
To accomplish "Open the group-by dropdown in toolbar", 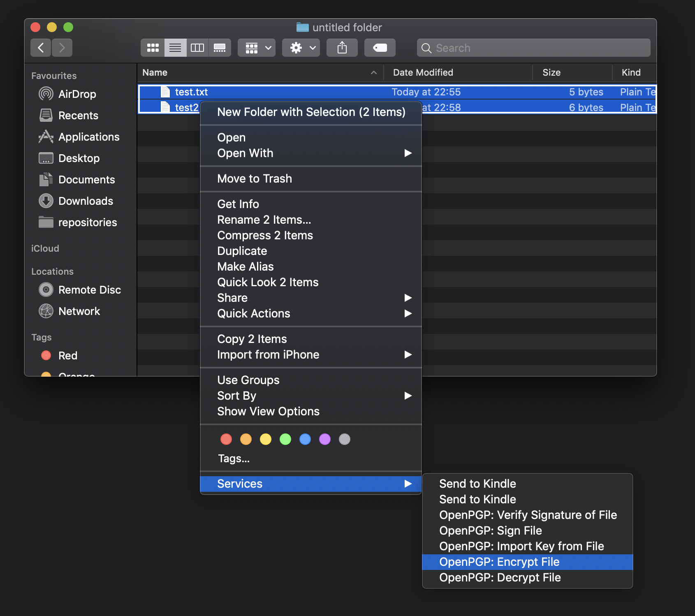I will pos(257,48).
